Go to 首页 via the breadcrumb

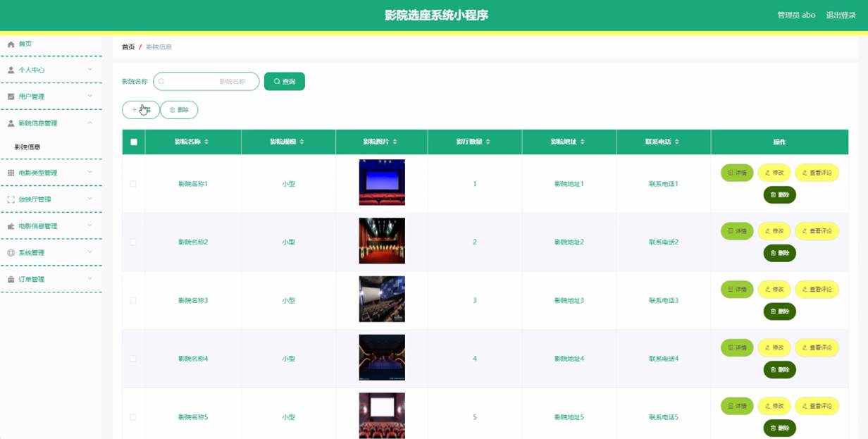[128, 47]
